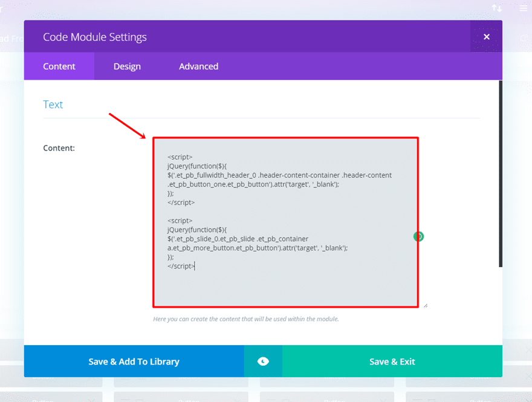Viewport: 532px width, 402px height.
Task: Switch to the Design tab
Action: pyautogui.click(x=127, y=66)
